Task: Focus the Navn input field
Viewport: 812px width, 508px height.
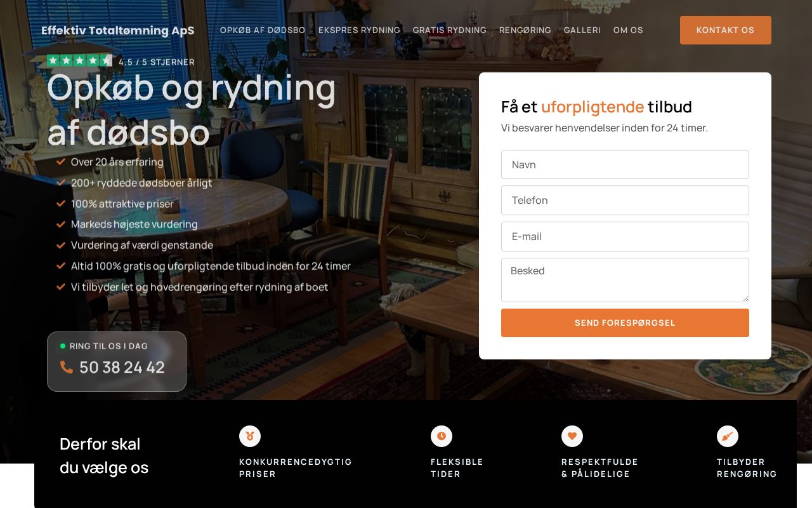Action: click(x=625, y=164)
